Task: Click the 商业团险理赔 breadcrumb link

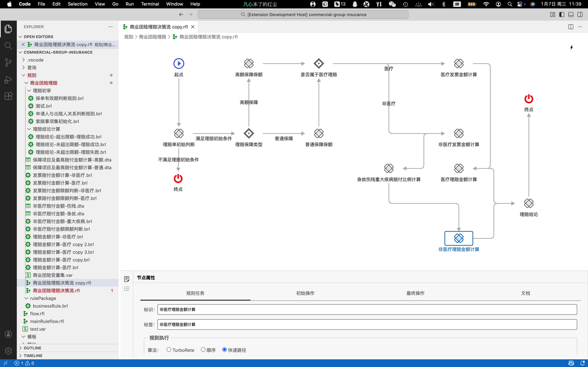Action: [152, 37]
